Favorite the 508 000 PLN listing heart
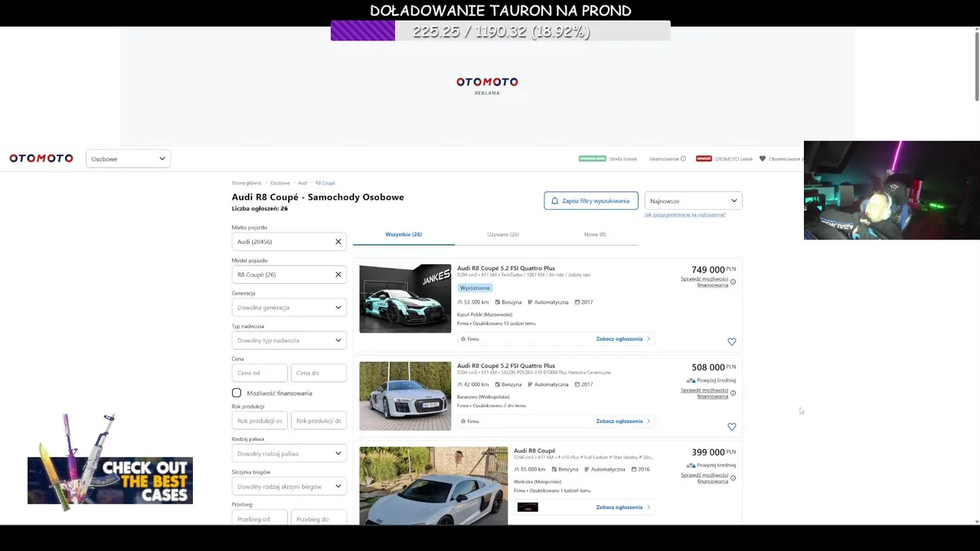This screenshot has width=980, height=551. tap(731, 427)
